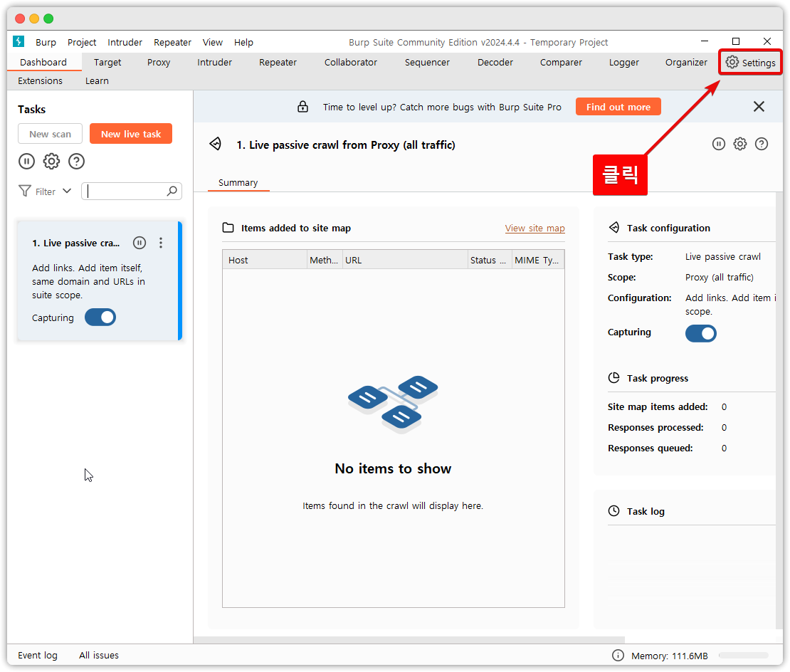
Task: Open the Event log
Action: pyautogui.click(x=38, y=655)
